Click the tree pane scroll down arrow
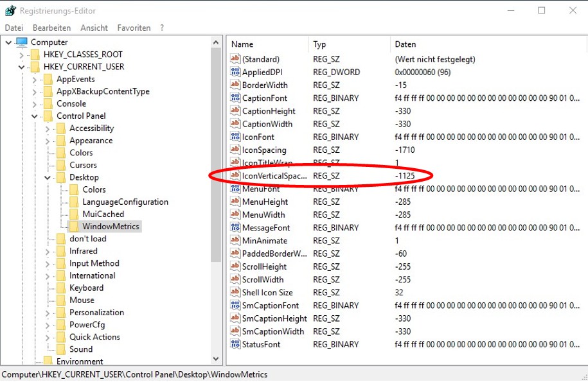588x382 pixels. pos(217,360)
